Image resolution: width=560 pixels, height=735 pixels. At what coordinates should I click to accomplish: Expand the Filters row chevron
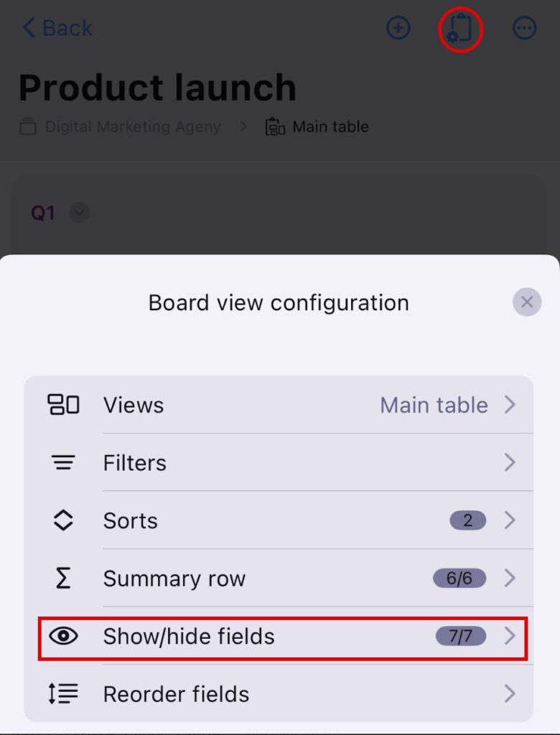[510, 463]
